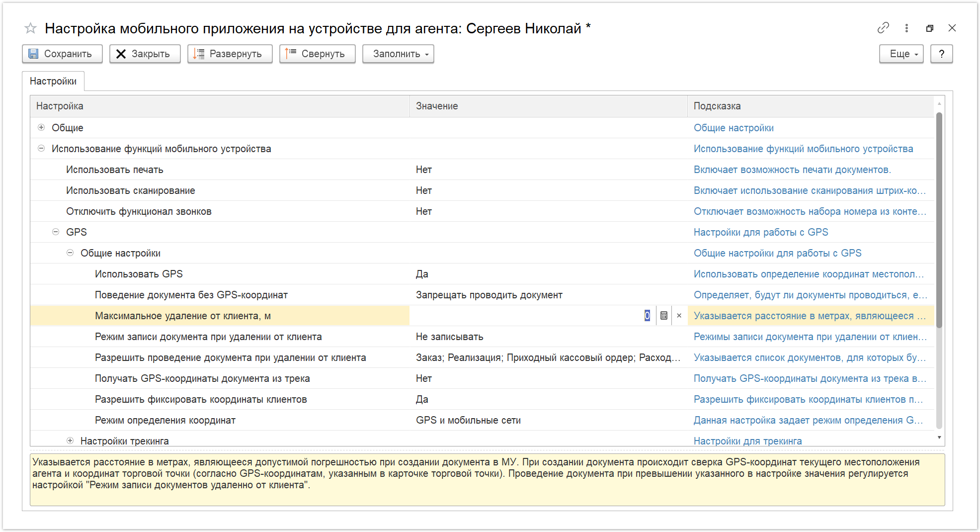Click the Да value for Использовать GPS
Screen dimensions: 980x532
pyautogui.click(x=422, y=274)
